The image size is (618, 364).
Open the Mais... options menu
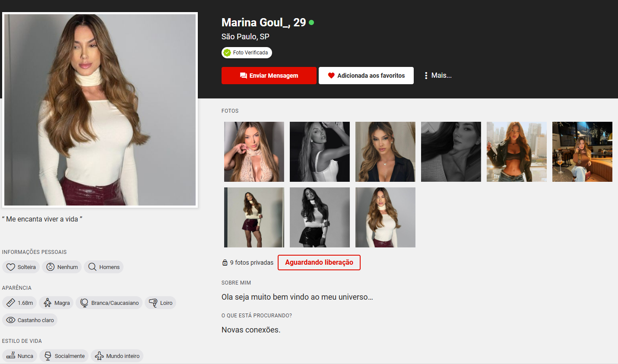[437, 76]
